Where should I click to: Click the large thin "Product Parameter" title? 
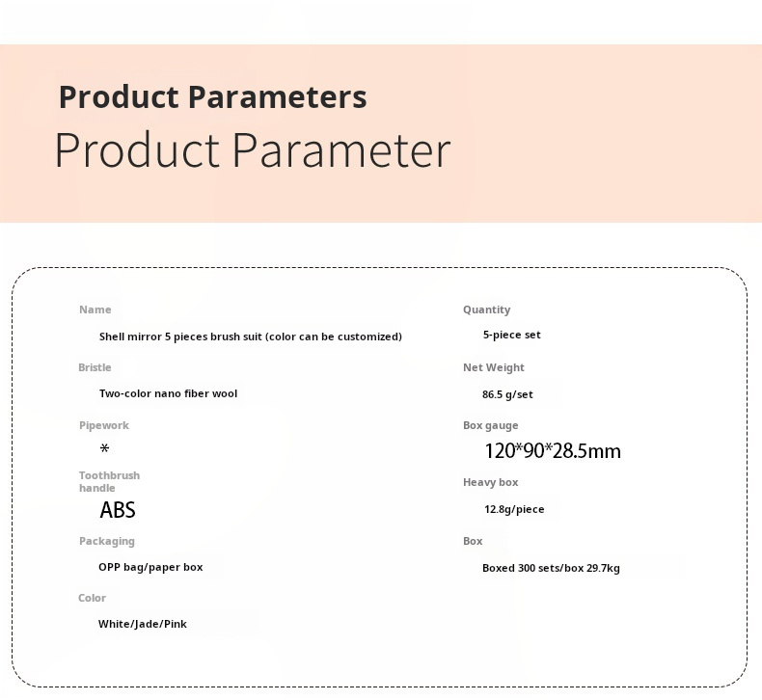[x=252, y=151]
